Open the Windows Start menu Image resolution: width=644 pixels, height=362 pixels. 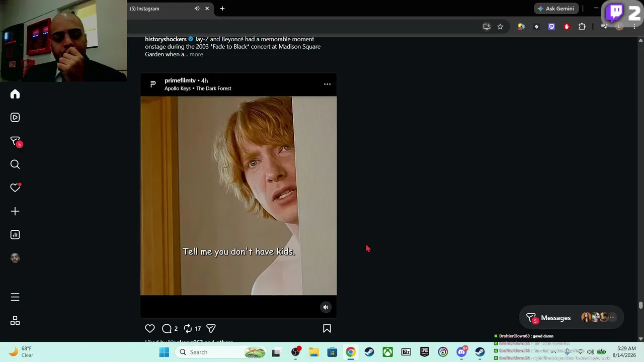click(164, 352)
